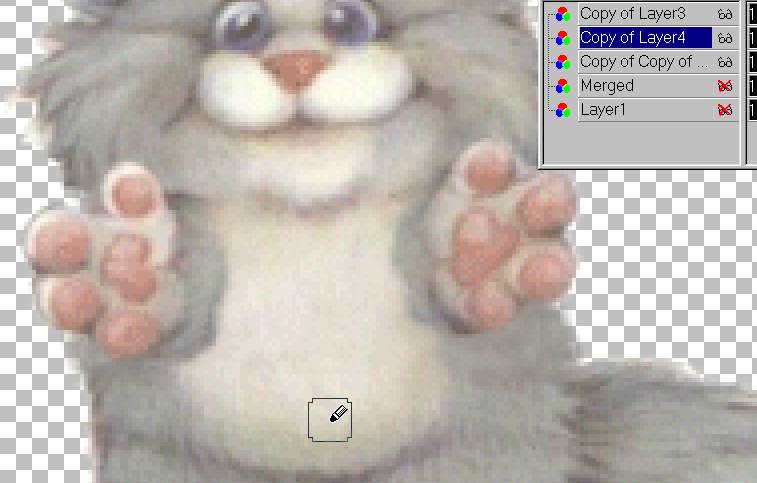
Task: Click the Merged layer's raster icon
Action: click(x=562, y=86)
